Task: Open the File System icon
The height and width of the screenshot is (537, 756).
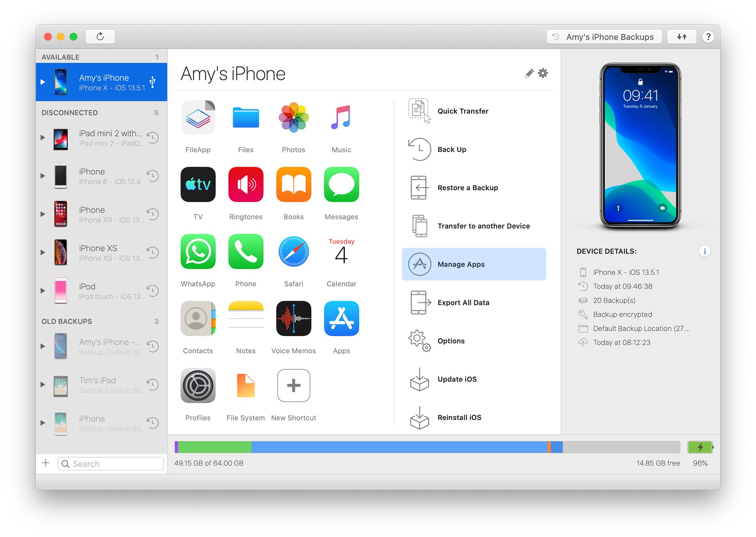Action: coord(246,385)
